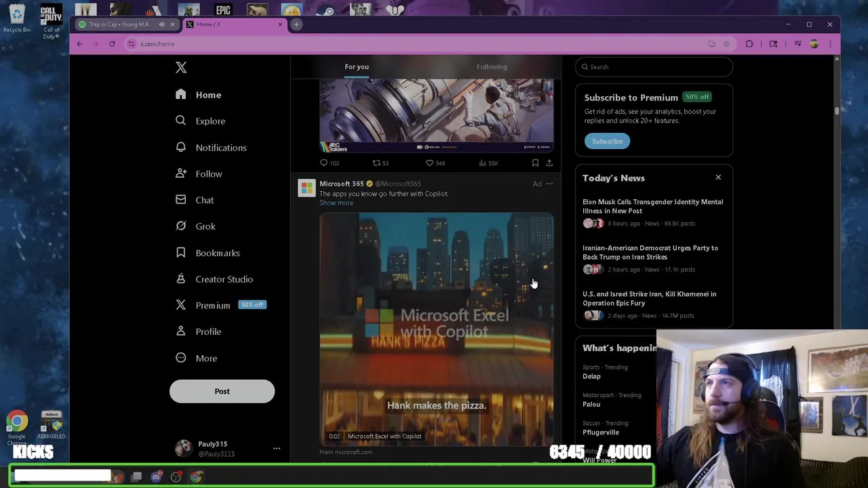
Task: Switch to the For you tab
Action: coord(357,66)
